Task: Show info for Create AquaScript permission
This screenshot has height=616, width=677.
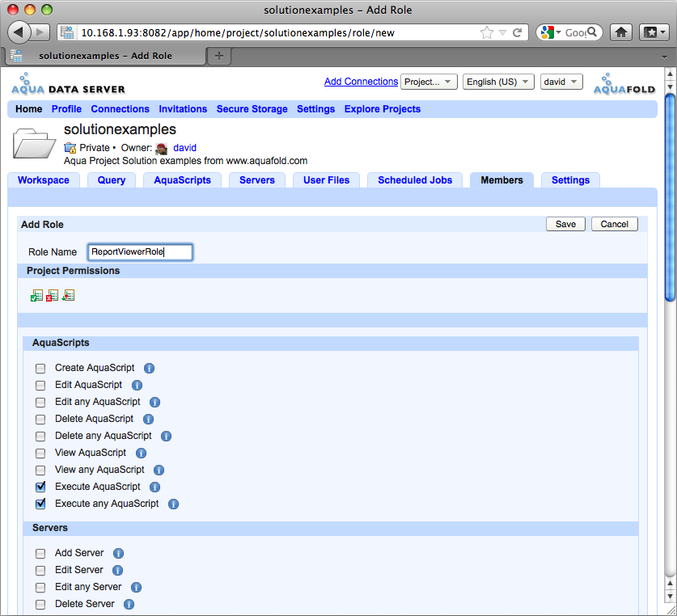Action: coord(150,368)
